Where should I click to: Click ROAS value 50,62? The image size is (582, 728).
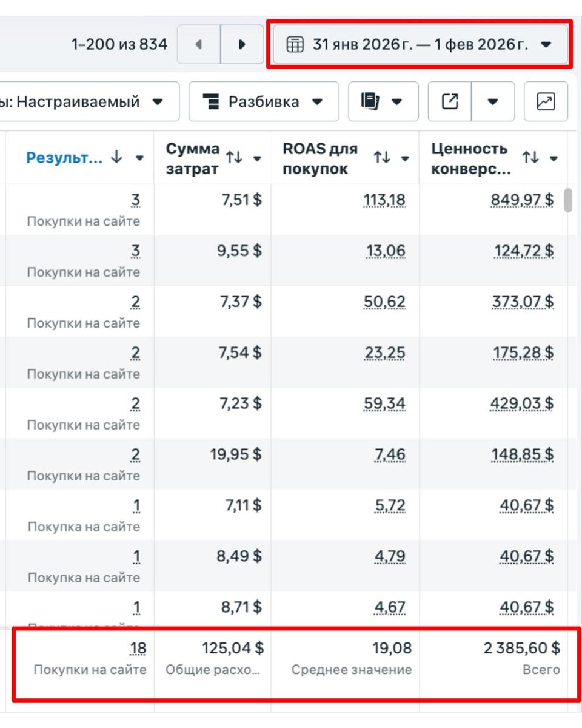[x=385, y=302]
